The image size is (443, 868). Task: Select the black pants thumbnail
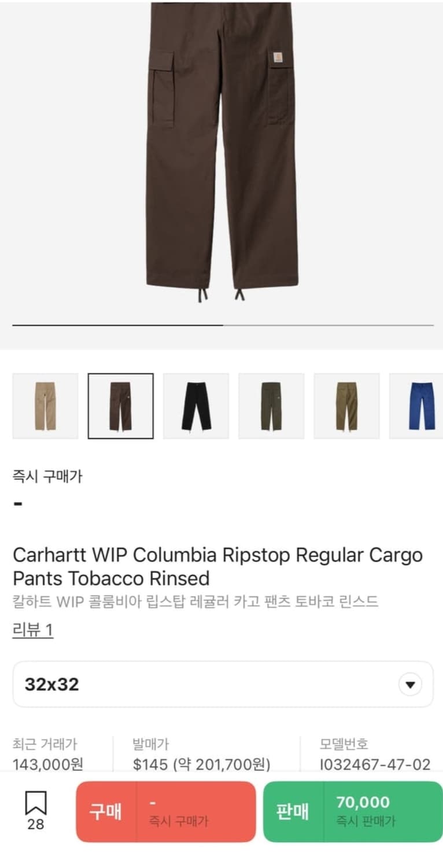coord(196,406)
